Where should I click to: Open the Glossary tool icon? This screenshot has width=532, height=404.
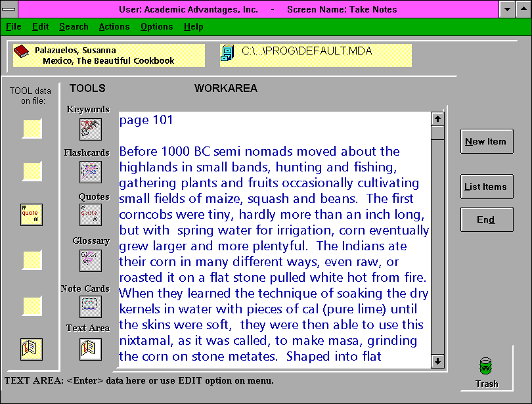[x=91, y=260]
